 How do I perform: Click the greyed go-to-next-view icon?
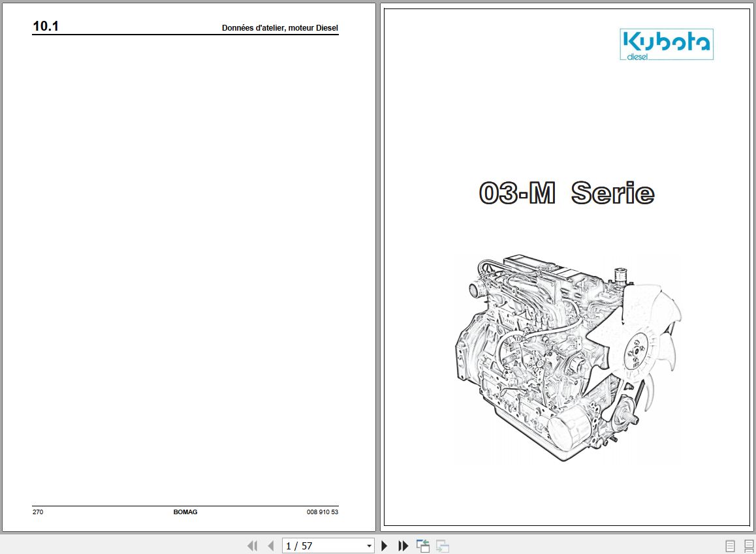[x=443, y=546]
